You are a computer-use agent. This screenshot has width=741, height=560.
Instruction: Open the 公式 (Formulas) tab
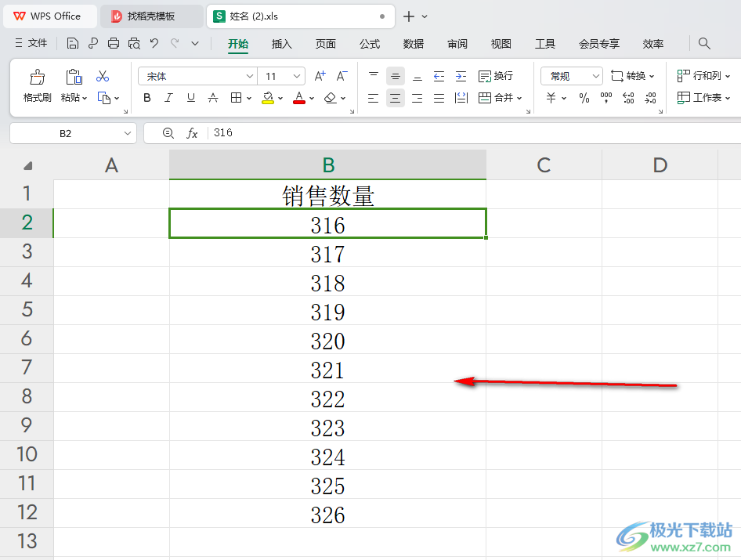pyautogui.click(x=370, y=44)
